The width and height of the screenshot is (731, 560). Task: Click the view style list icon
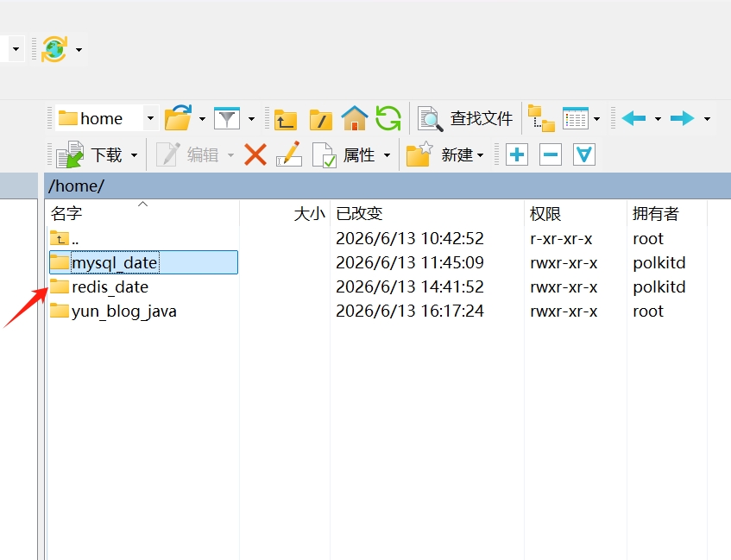pos(576,118)
